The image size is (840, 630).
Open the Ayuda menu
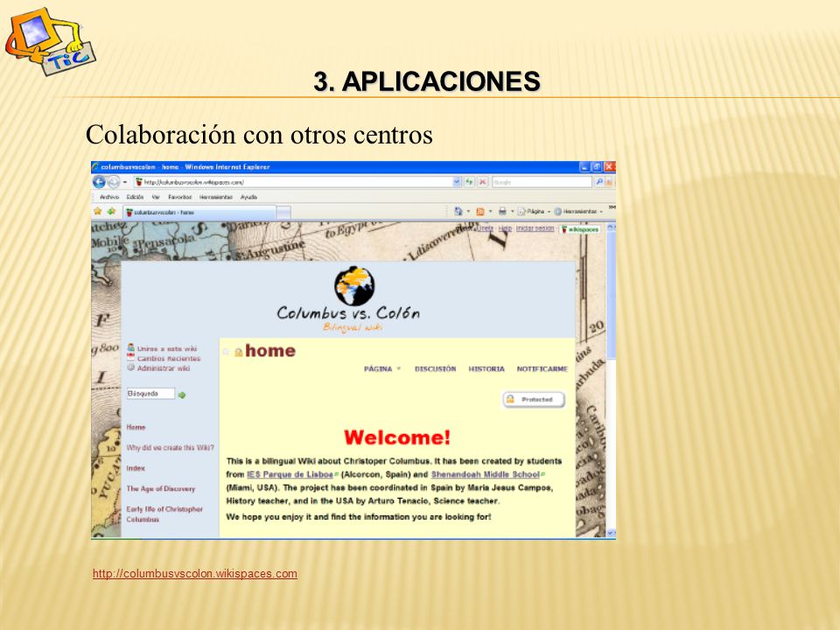[x=248, y=197]
